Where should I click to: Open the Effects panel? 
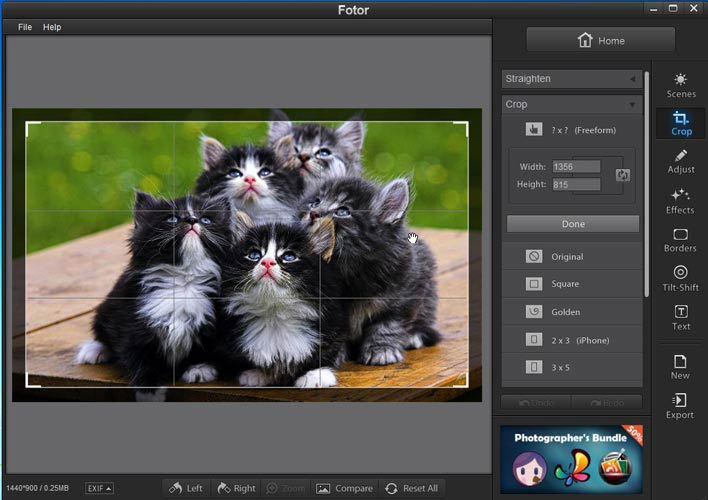coord(680,200)
